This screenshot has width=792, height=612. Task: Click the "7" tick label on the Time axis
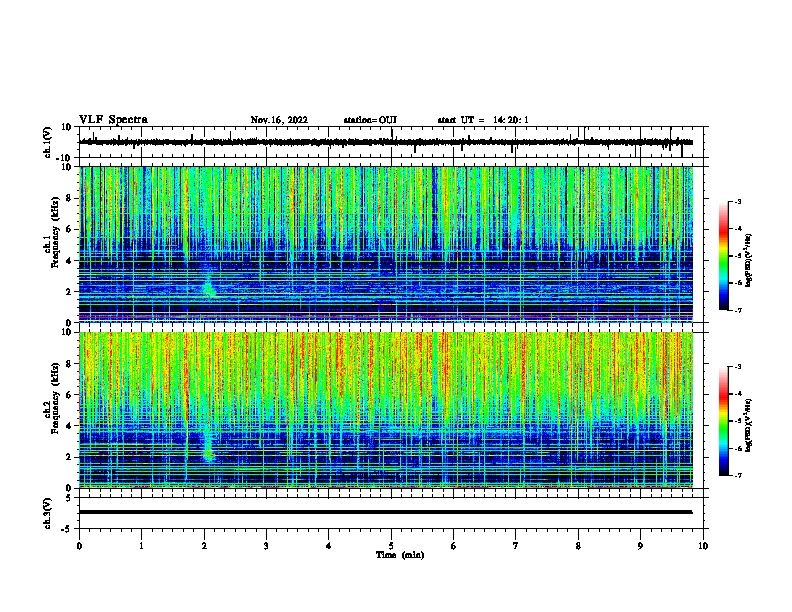pos(516,545)
